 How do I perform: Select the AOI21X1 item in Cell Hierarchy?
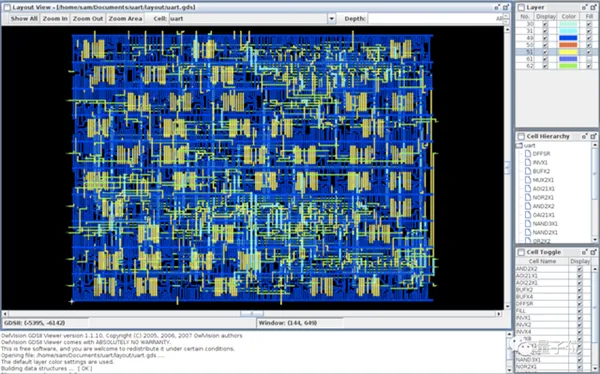pos(543,189)
